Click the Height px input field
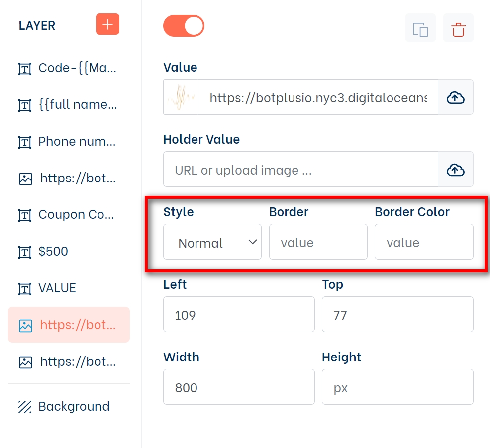 point(397,387)
